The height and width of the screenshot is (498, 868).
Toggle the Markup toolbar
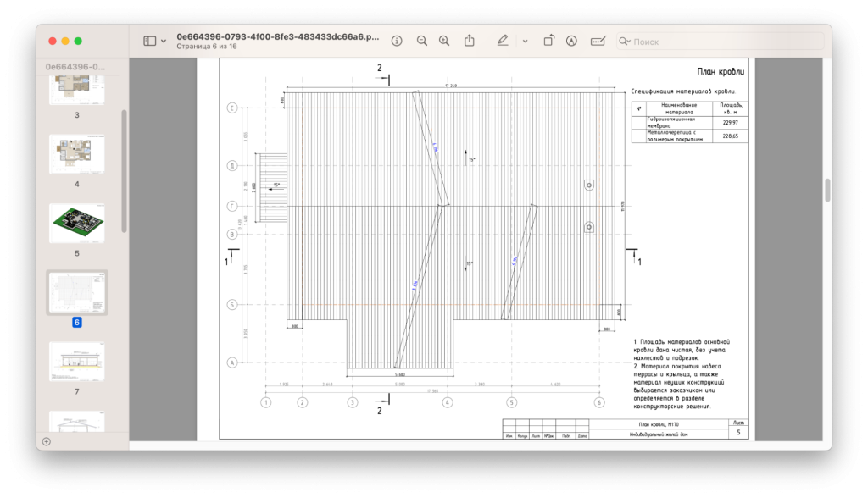pos(571,41)
